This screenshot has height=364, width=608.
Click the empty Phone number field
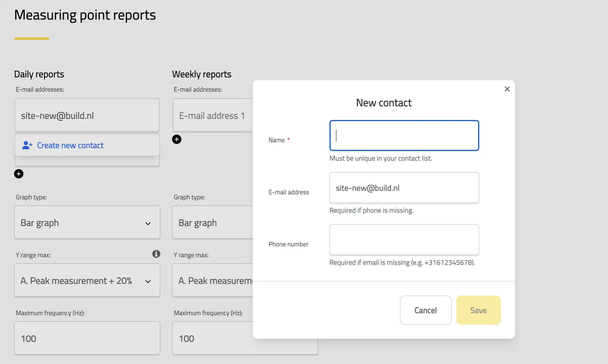click(404, 240)
